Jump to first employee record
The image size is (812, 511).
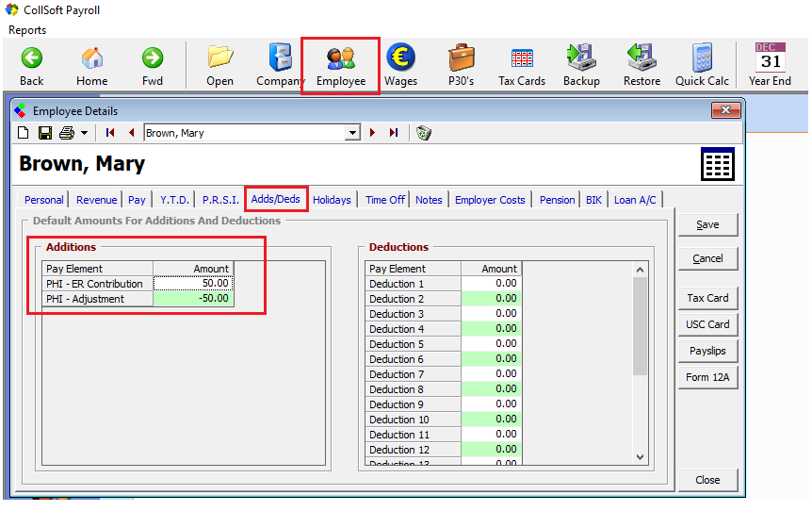click(x=111, y=133)
